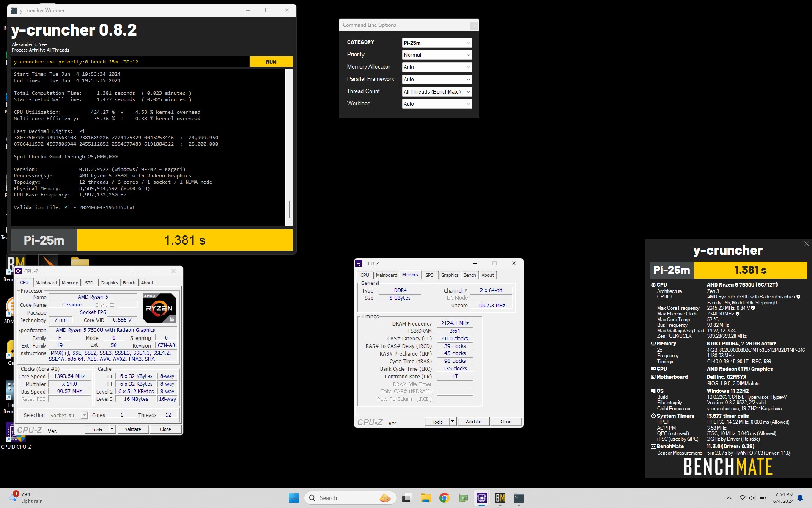The height and width of the screenshot is (508, 812).
Task: Click the yellow RUN button in y-cruncher
Action: click(x=271, y=62)
